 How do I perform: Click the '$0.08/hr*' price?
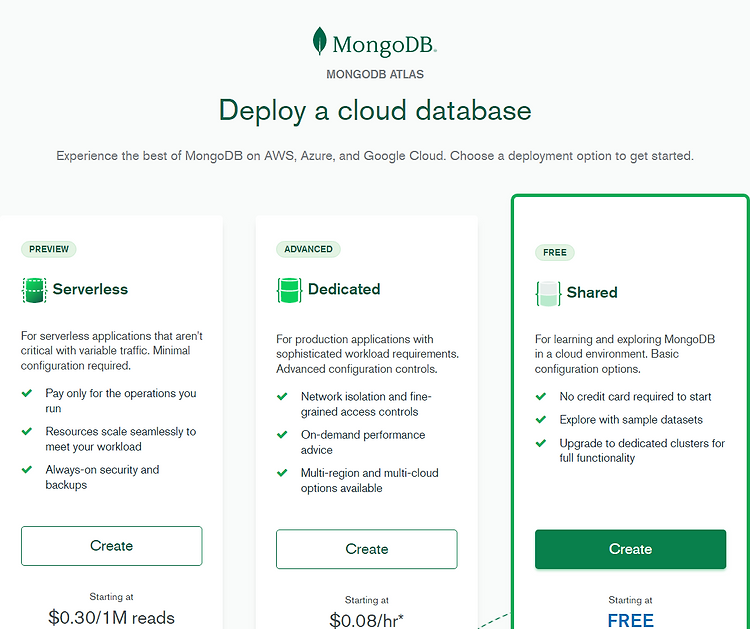(x=366, y=620)
